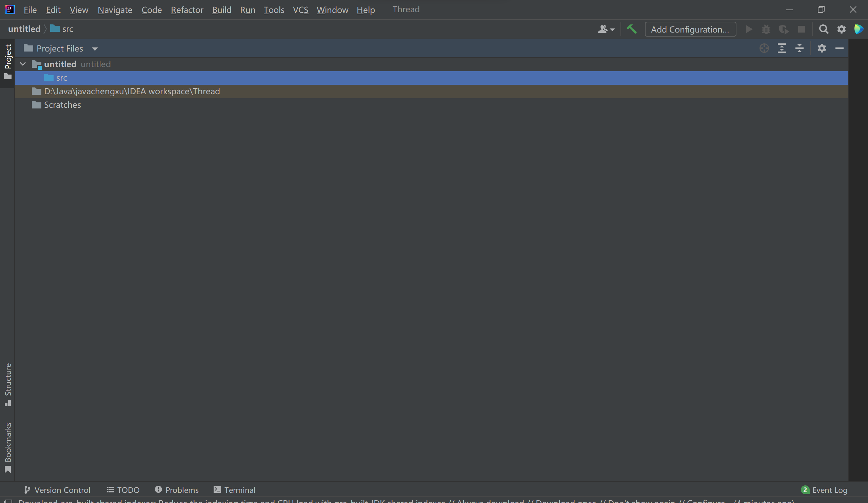868x503 pixels.
Task: Click the Select Opened File target icon
Action: click(764, 48)
